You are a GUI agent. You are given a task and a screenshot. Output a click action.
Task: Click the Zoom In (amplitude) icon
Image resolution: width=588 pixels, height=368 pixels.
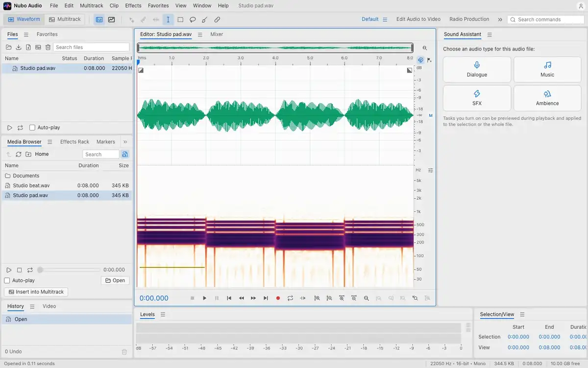pos(317,298)
